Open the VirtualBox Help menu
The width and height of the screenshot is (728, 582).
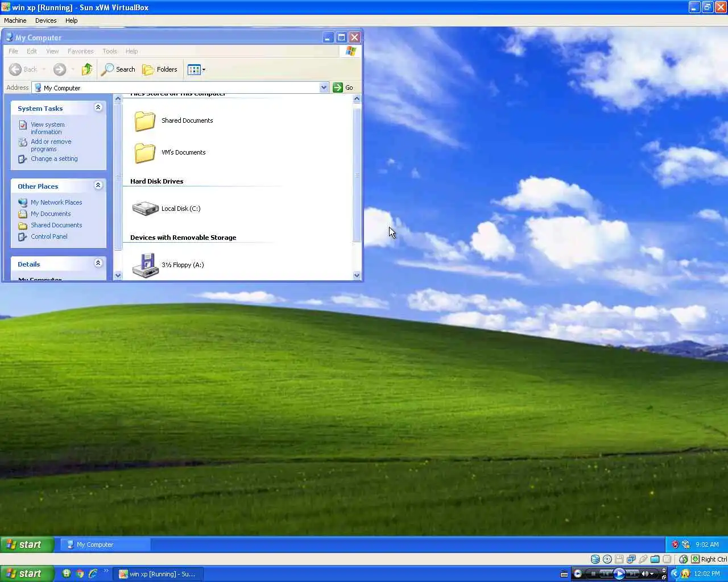pyautogui.click(x=71, y=20)
